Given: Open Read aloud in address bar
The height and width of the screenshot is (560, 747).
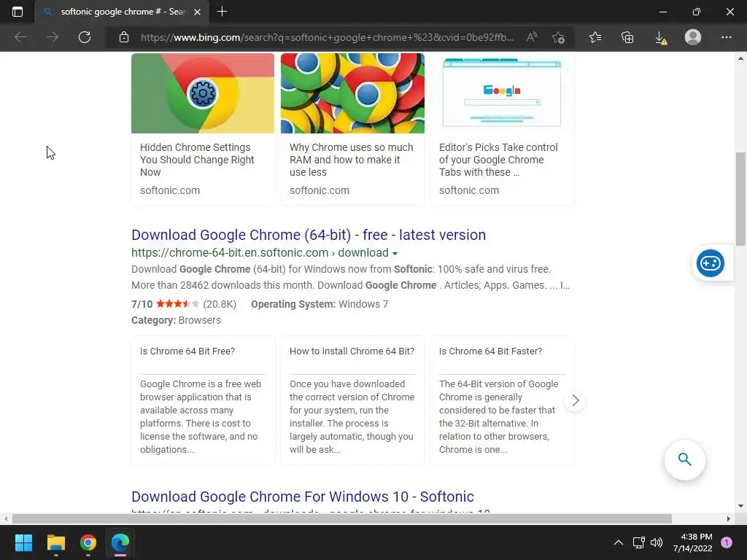Looking at the screenshot, I should (532, 37).
